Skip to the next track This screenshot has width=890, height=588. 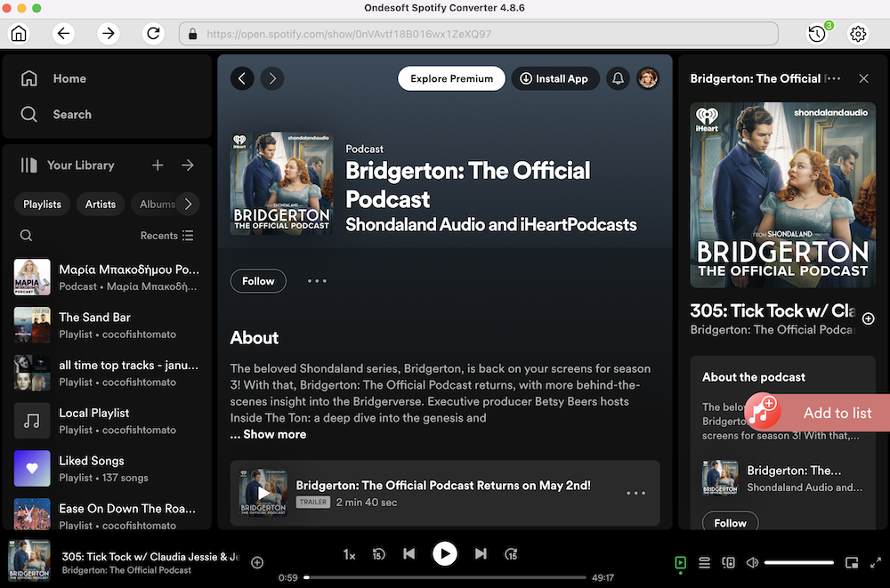(x=481, y=553)
